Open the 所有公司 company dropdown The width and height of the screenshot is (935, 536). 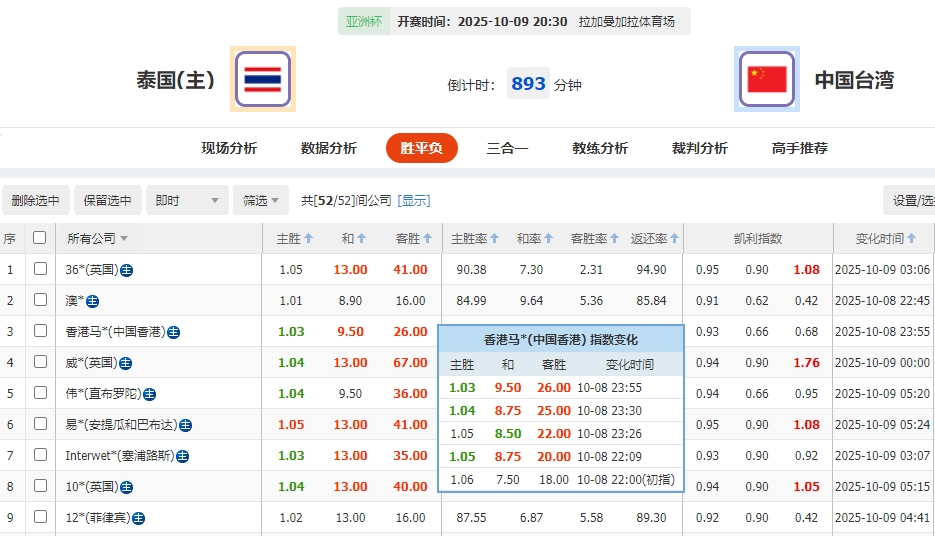(97, 239)
